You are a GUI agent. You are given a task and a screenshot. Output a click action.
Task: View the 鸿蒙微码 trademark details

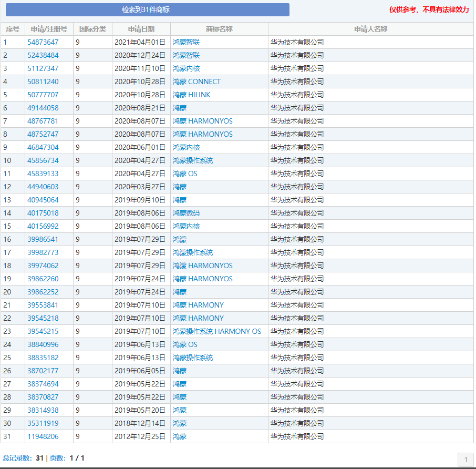[187, 213]
